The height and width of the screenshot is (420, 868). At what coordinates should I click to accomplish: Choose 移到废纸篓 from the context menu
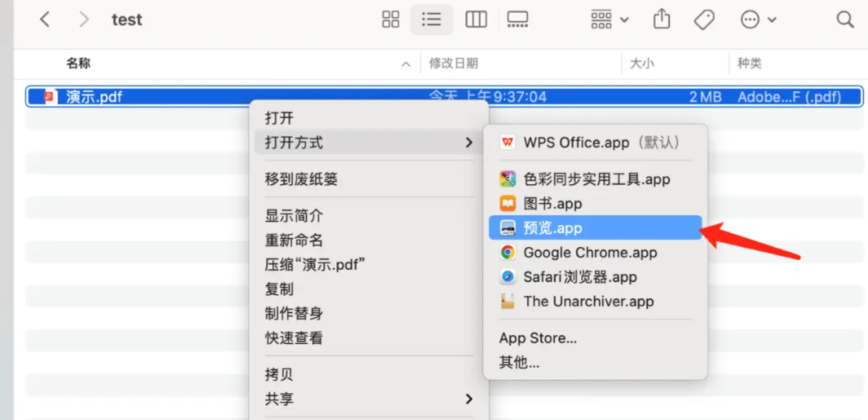[x=370, y=179]
